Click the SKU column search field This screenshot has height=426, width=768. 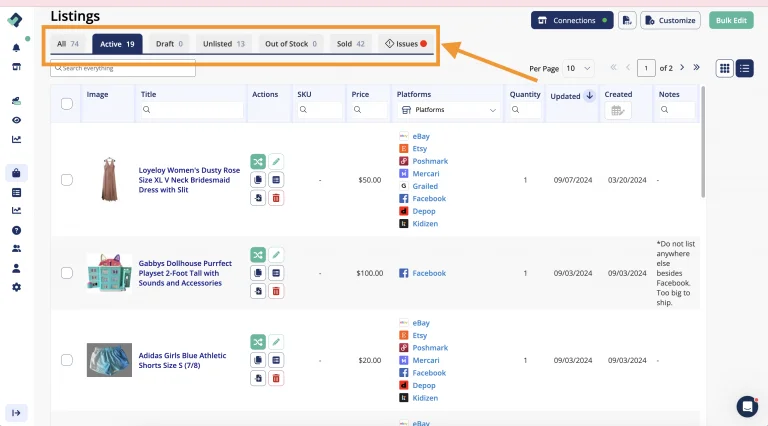[319, 110]
